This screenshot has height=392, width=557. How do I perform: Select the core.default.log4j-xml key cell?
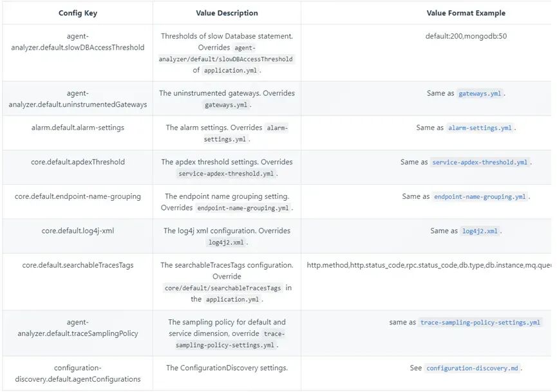(x=78, y=230)
